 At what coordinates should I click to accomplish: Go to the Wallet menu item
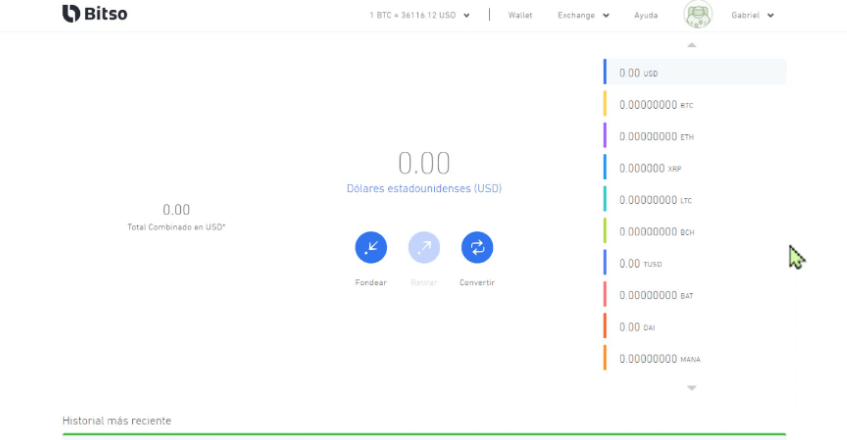520,15
